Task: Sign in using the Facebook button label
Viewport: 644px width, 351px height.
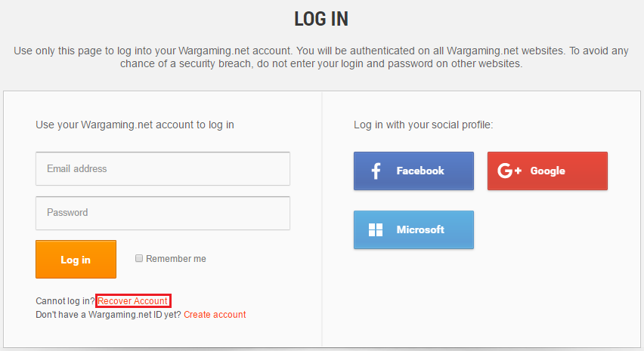Action: [420, 171]
